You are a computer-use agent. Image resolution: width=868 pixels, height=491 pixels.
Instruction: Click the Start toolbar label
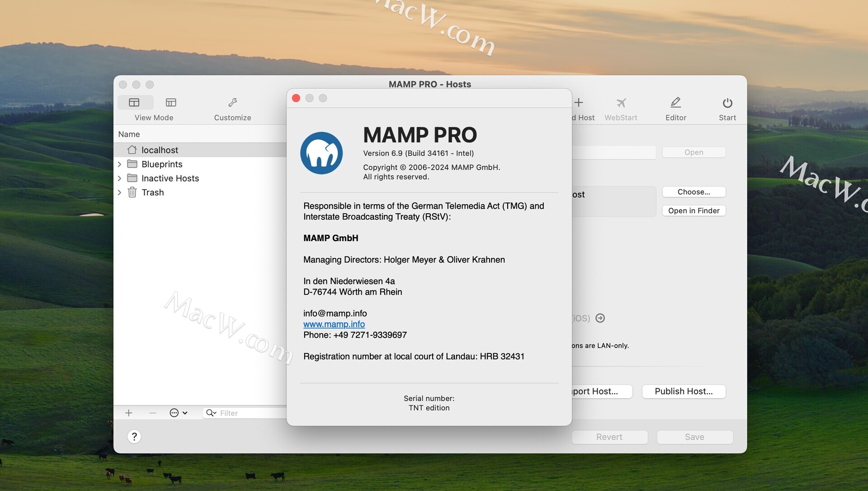(727, 118)
